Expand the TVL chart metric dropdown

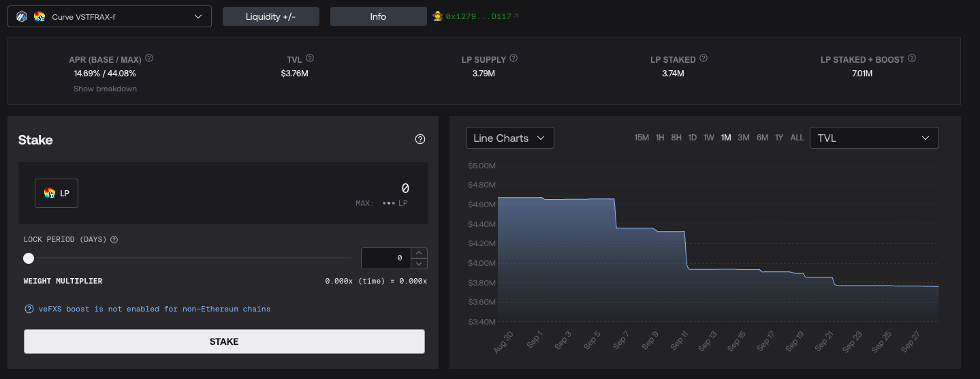point(874,138)
